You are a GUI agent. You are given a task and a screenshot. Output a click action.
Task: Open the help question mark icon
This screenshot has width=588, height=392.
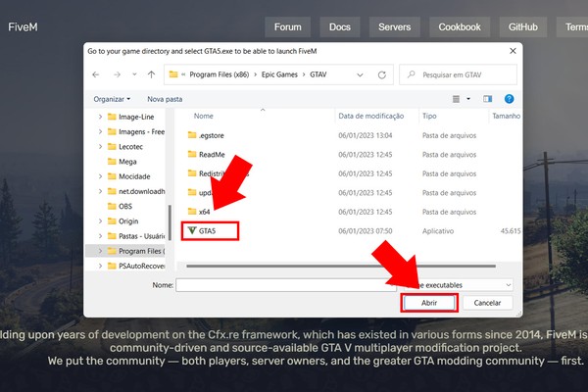coord(509,99)
